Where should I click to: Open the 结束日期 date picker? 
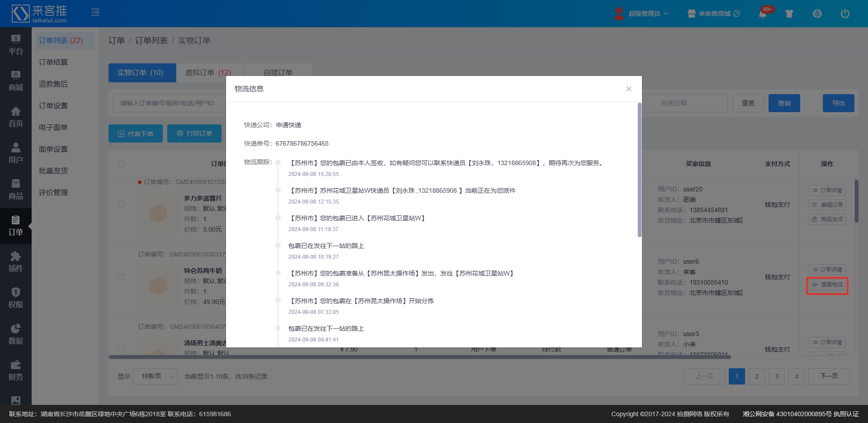[x=684, y=103]
